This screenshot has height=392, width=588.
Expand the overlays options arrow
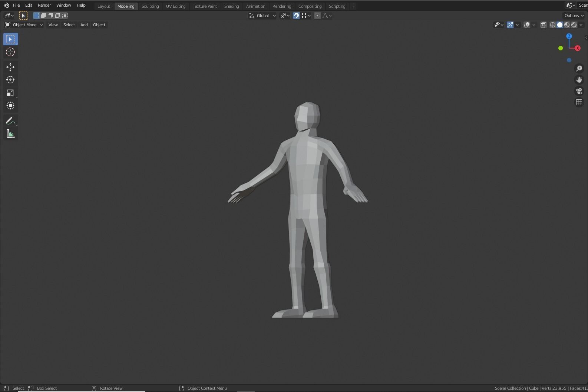click(x=534, y=25)
